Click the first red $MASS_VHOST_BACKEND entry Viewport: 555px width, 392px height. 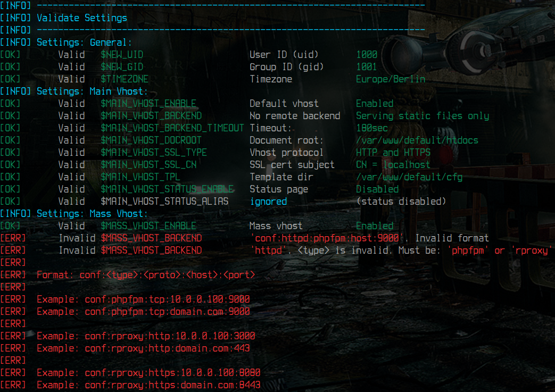pos(151,238)
